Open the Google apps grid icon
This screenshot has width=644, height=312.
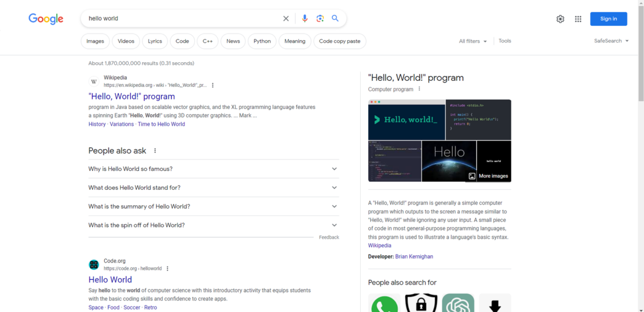(578, 19)
